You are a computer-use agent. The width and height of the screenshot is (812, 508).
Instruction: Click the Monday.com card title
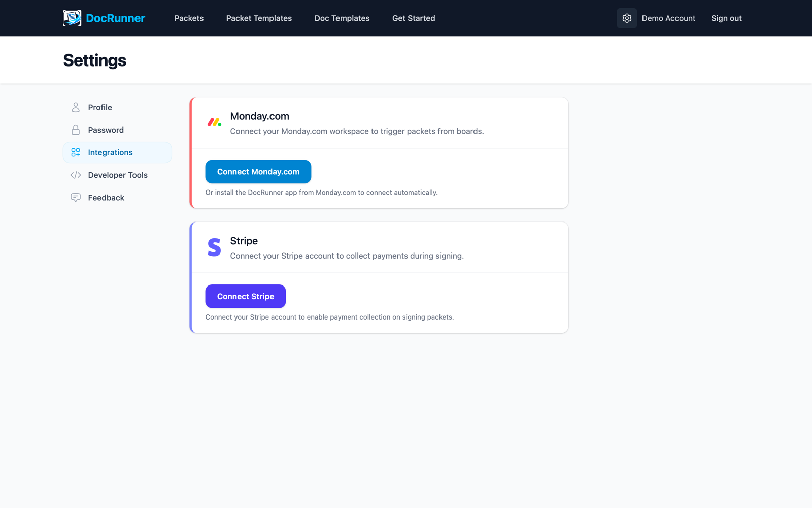259,116
